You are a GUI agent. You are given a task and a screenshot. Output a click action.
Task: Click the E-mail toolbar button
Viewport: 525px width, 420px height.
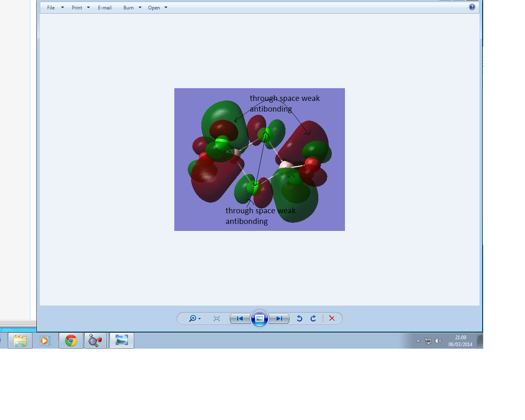click(x=105, y=8)
